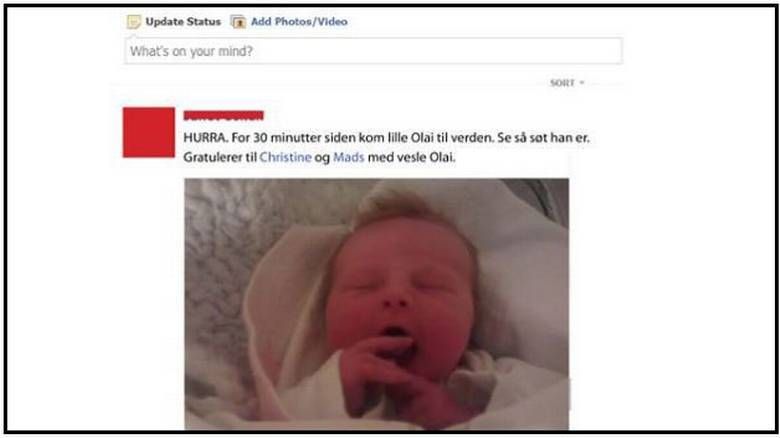Focus the "What's on your mind?" field
Image resolution: width=780 pixels, height=438 pixels.
click(x=373, y=51)
